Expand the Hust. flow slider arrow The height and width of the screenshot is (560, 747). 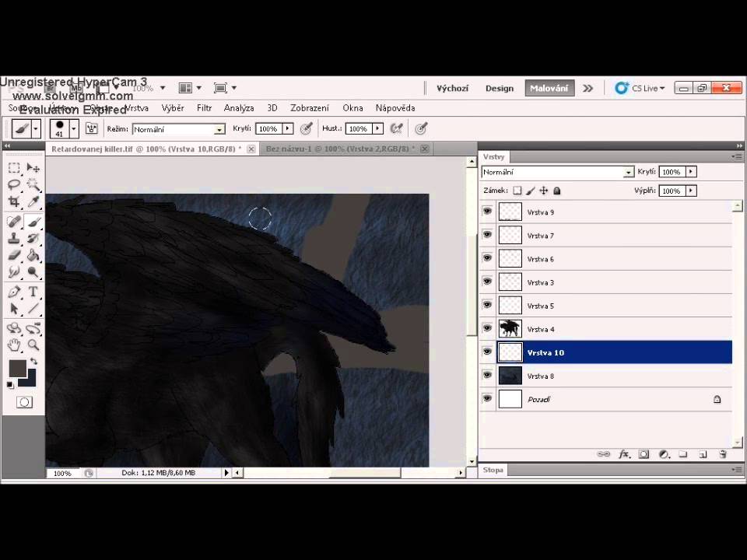click(378, 128)
